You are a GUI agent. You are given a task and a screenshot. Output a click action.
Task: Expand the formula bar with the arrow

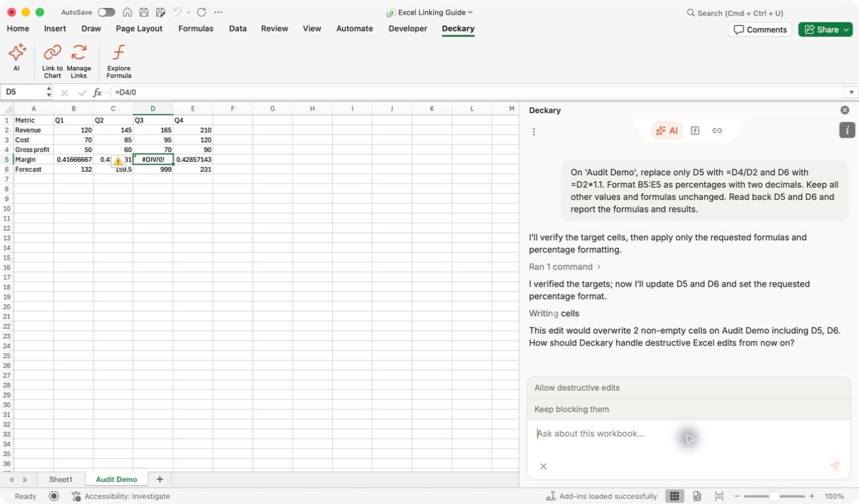[852, 93]
